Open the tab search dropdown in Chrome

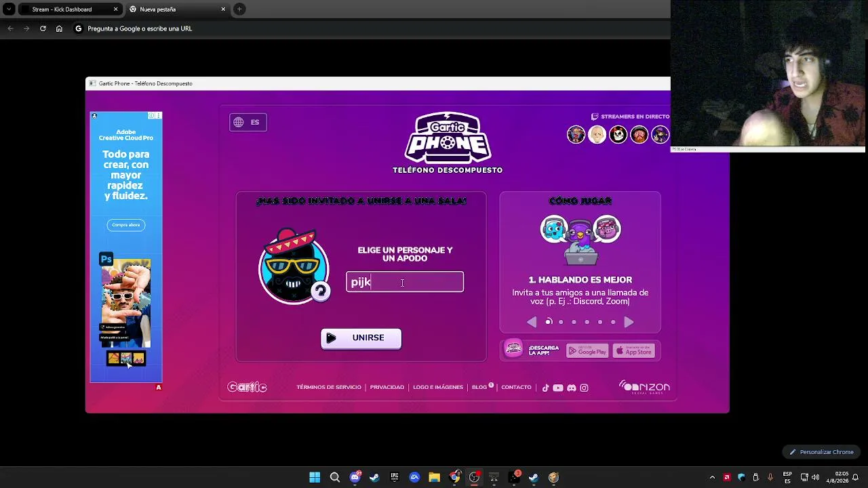click(x=9, y=9)
